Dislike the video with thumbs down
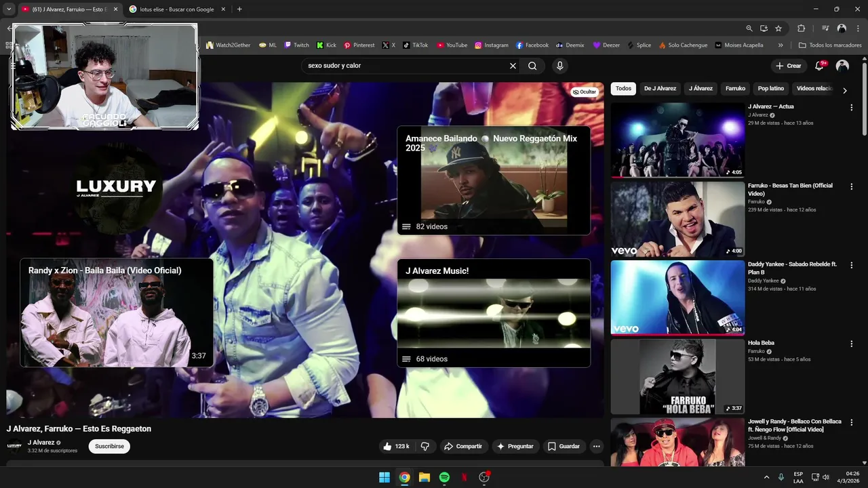The image size is (868, 488). click(x=425, y=446)
